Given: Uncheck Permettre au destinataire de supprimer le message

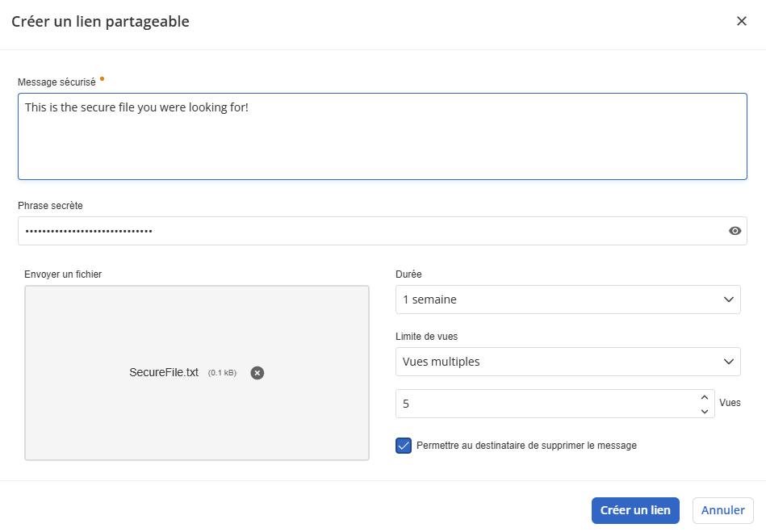Looking at the screenshot, I should tap(403, 445).
